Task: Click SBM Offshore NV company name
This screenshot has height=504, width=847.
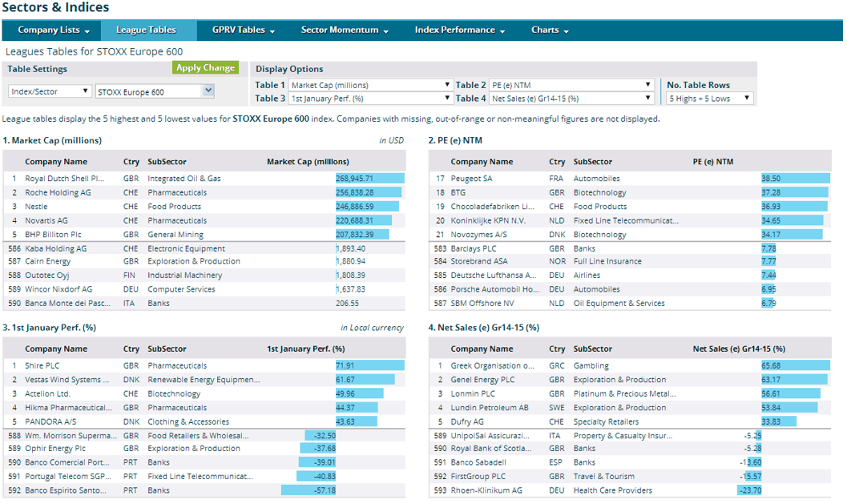Action: pyautogui.click(x=482, y=304)
